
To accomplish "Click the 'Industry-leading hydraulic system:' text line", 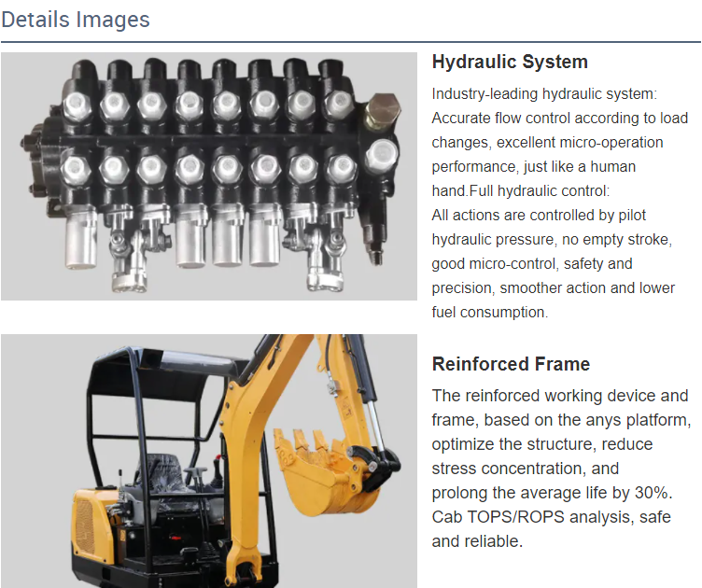I will (x=544, y=94).
